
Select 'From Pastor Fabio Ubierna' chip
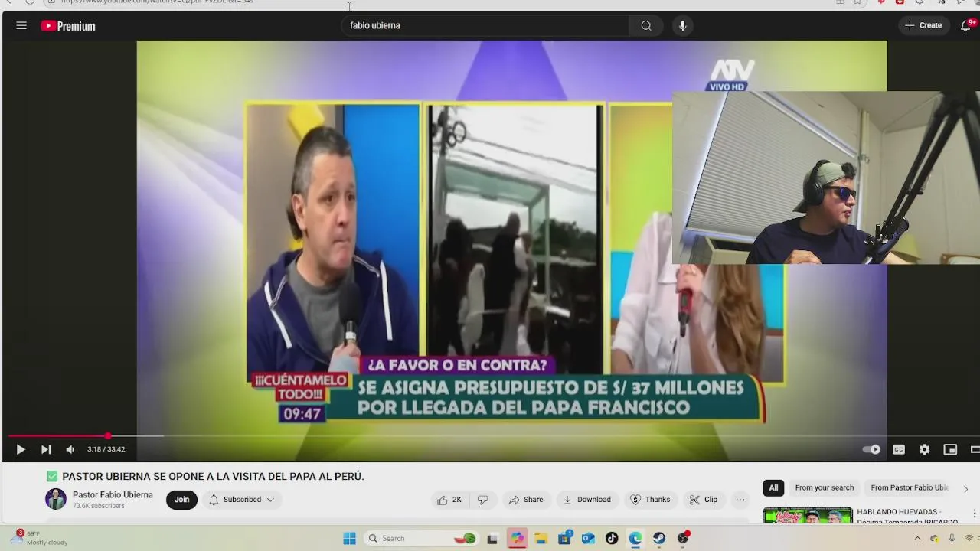click(910, 487)
